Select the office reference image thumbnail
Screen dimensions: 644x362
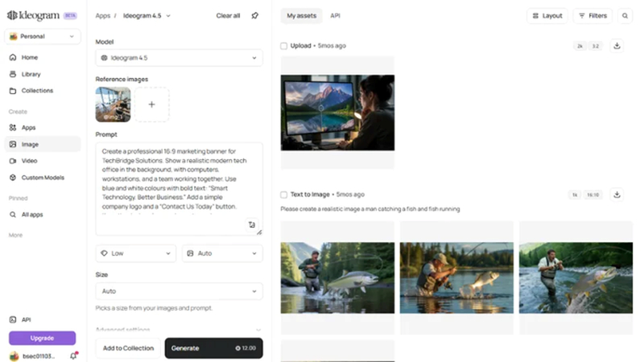point(113,105)
